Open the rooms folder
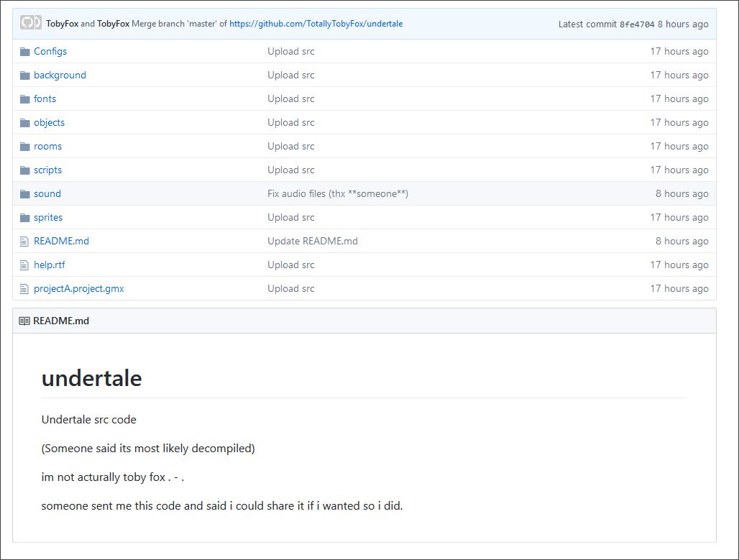 pyautogui.click(x=47, y=146)
